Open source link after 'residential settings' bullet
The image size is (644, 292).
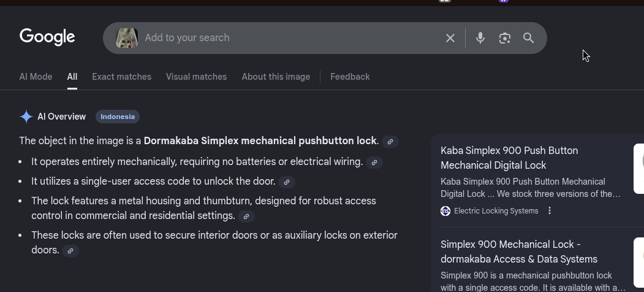click(246, 217)
